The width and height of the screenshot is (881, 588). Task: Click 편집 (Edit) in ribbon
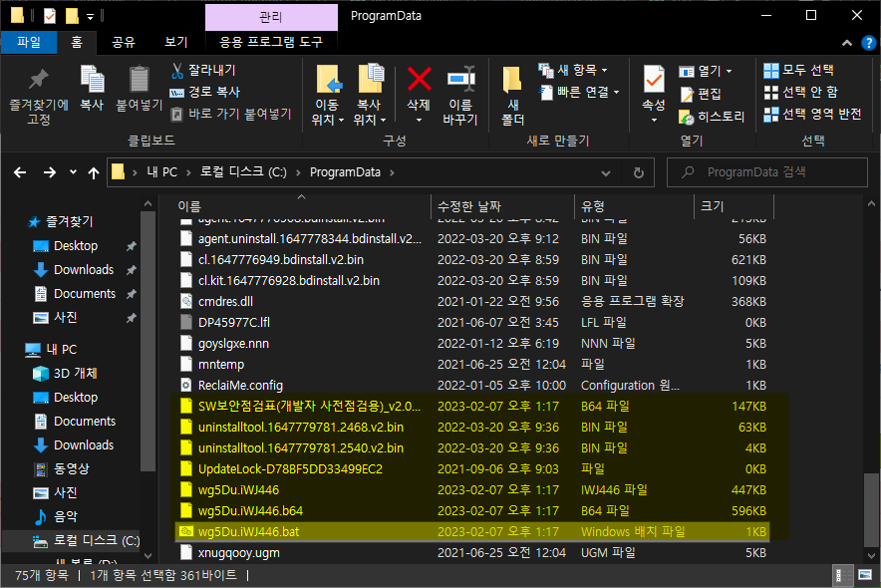[701, 94]
